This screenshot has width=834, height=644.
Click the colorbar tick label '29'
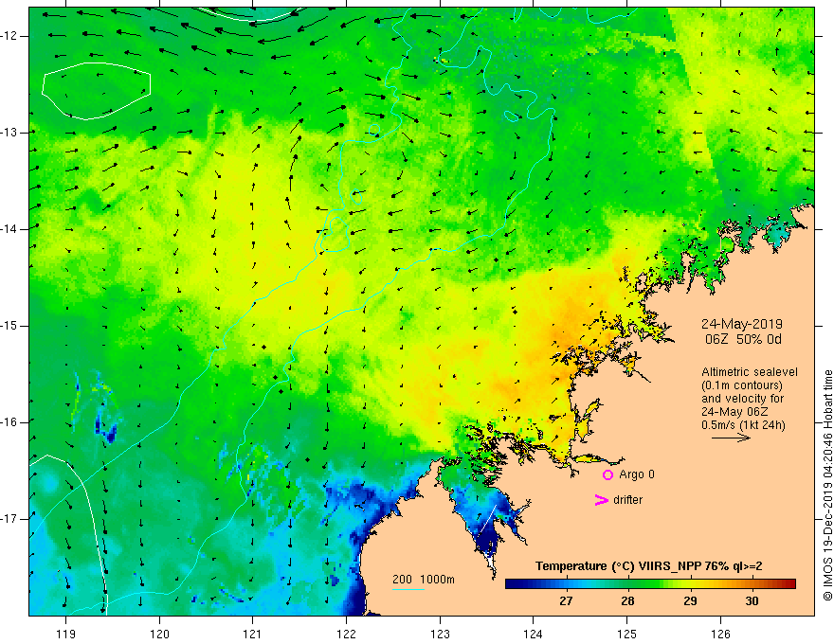[x=690, y=601]
